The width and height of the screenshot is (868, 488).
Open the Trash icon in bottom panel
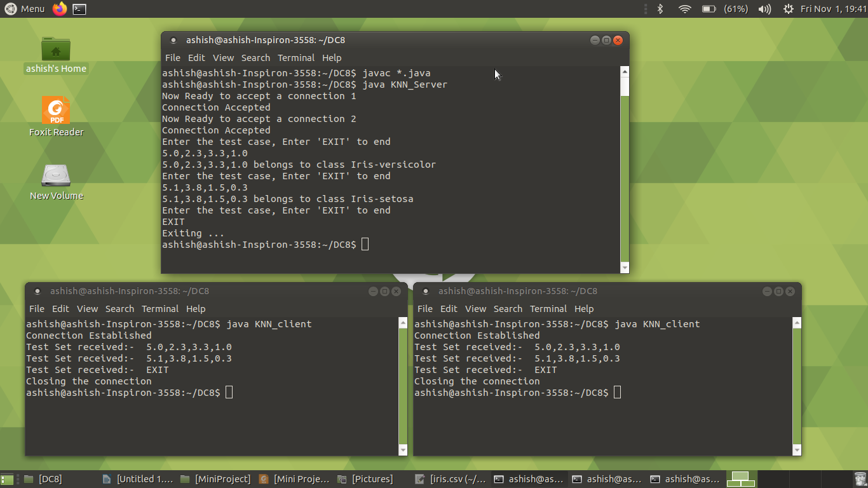(x=860, y=479)
